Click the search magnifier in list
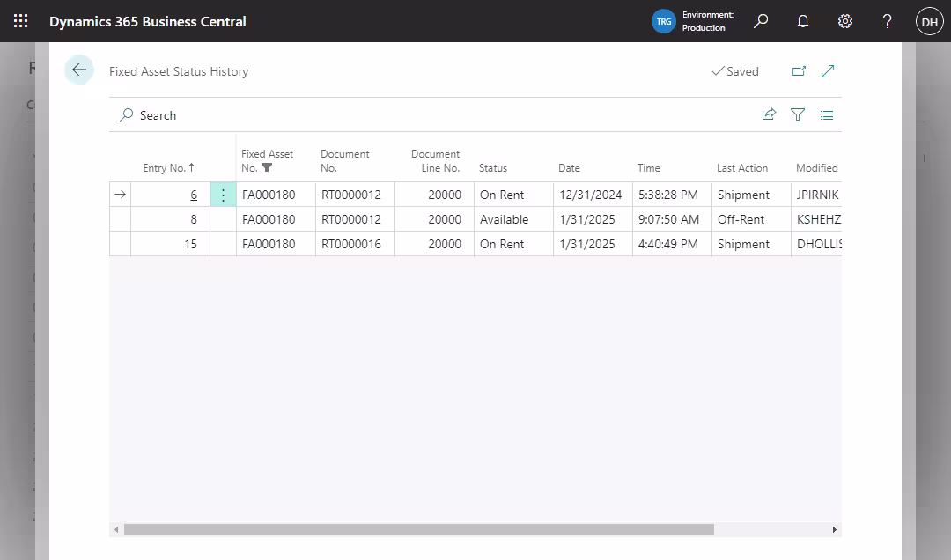951x560 pixels. pyautogui.click(x=126, y=115)
